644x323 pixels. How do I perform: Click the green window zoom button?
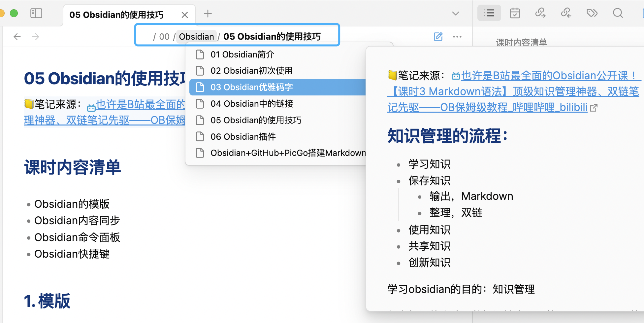(x=14, y=13)
